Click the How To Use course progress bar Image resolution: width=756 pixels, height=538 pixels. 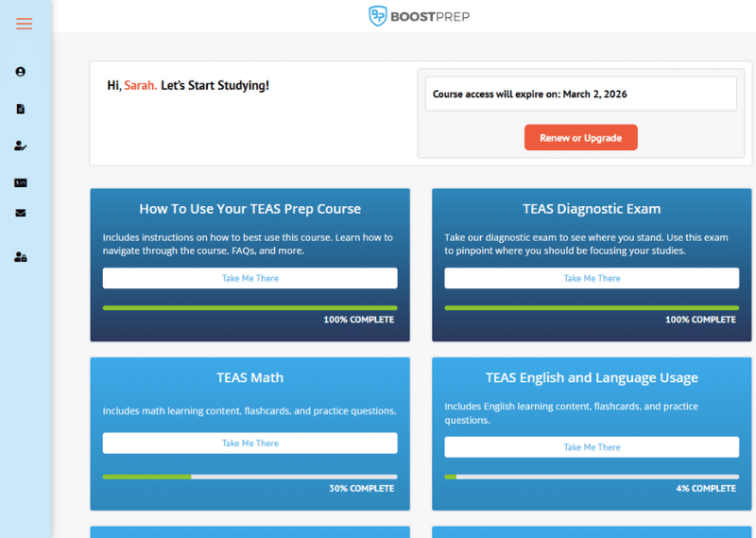[x=249, y=308]
